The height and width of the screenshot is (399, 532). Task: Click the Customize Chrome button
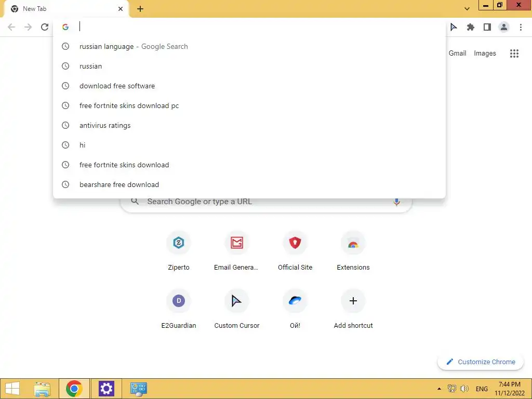[481, 362]
